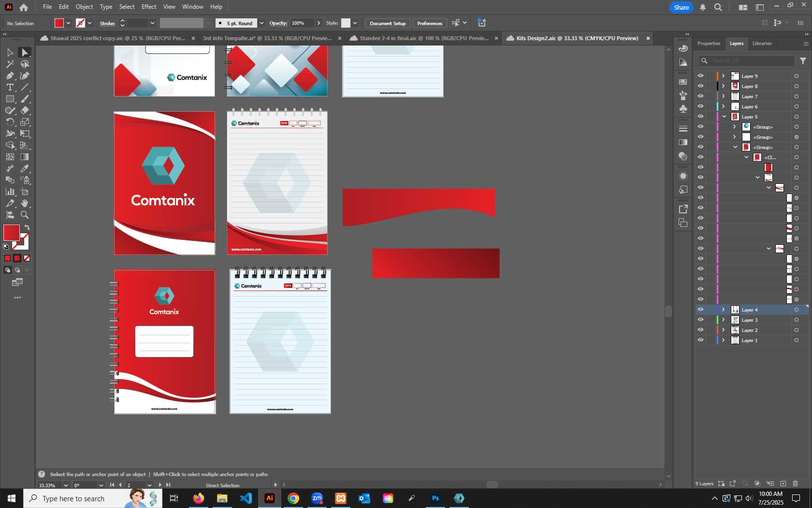Hide Layer 1 visibility eye
The height and width of the screenshot is (508, 812).
click(x=700, y=340)
